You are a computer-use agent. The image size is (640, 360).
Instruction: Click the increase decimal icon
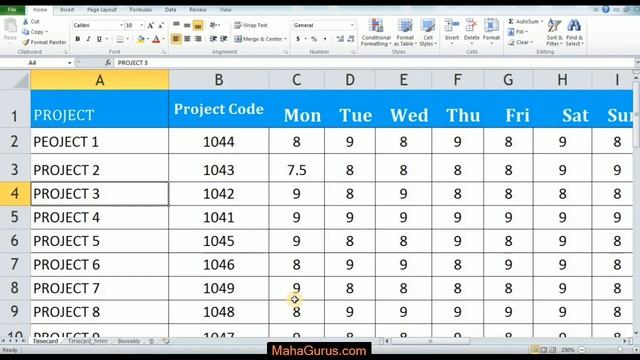click(x=340, y=39)
